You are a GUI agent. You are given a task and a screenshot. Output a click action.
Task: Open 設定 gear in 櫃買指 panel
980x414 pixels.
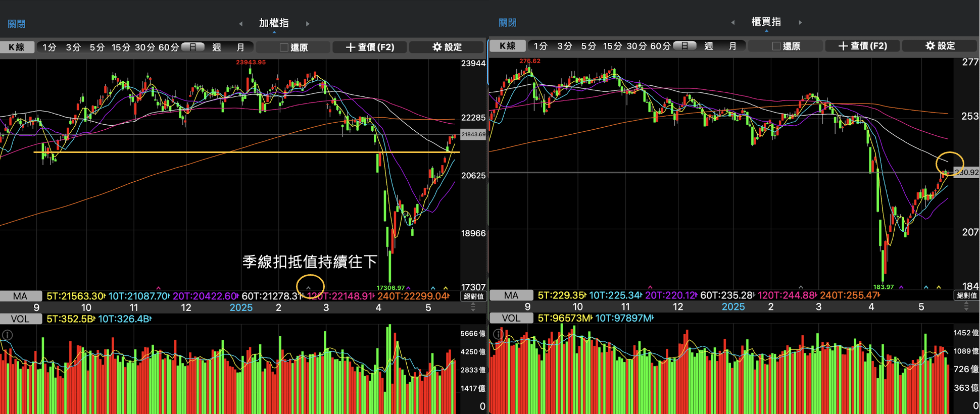(940, 46)
